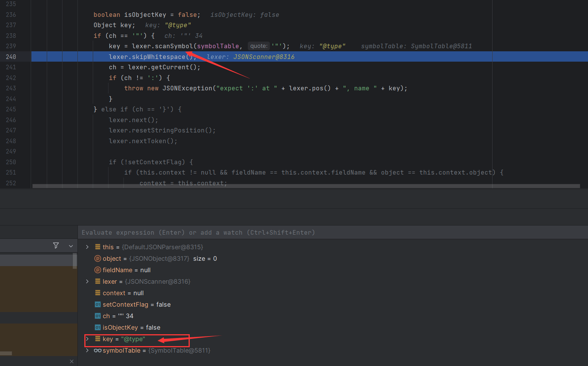The height and width of the screenshot is (366, 588).
Task: Click inline hint 'symbolTable: SymbolTable@5811'
Action: pos(416,46)
